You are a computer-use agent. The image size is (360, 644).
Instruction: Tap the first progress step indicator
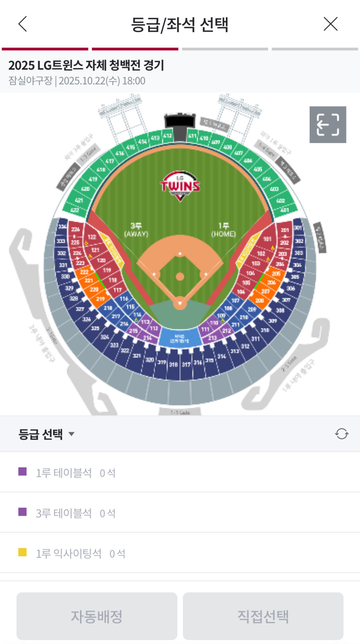tap(45, 49)
